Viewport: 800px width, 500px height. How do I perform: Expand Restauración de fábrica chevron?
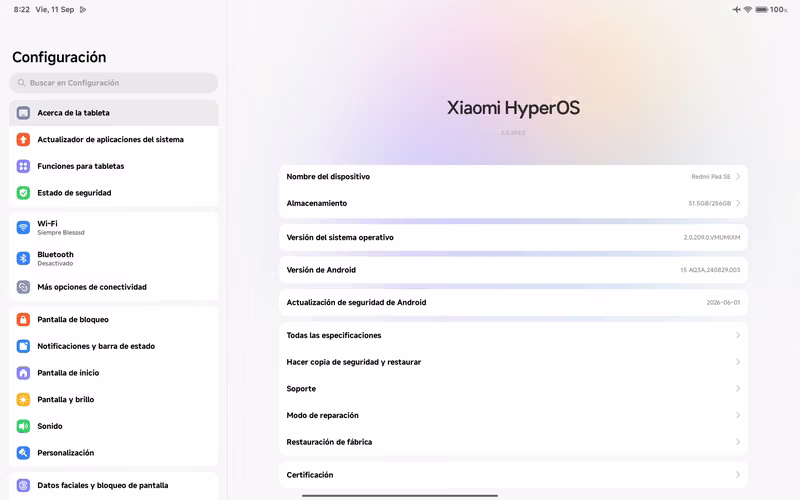pos(738,442)
